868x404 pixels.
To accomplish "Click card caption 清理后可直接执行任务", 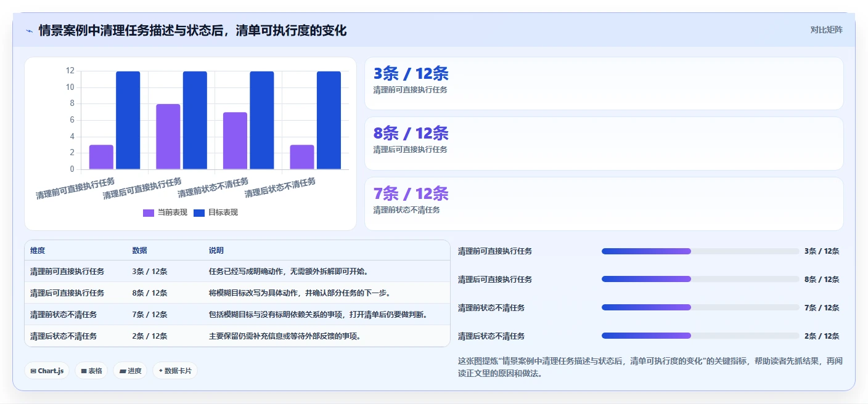I will [410, 150].
